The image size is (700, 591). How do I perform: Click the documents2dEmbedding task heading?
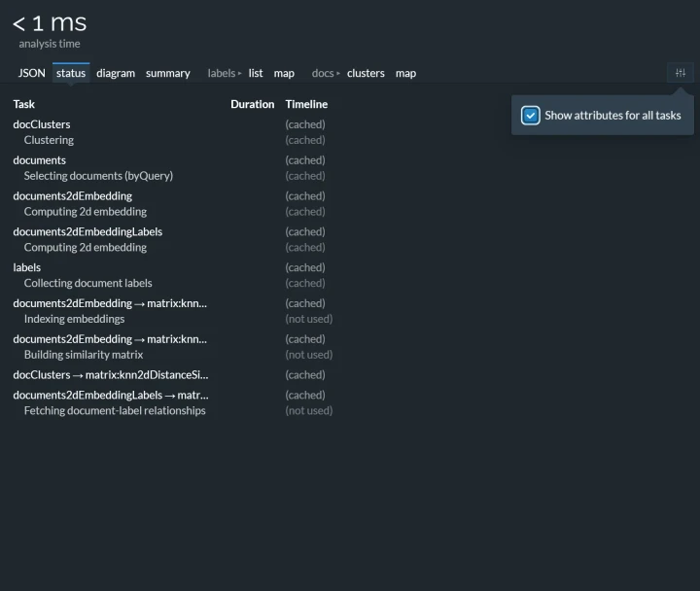(x=72, y=196)
